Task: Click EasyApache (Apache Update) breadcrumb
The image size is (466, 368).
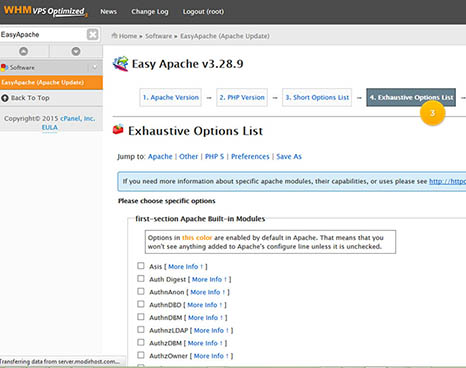Action: click(225, 36)
